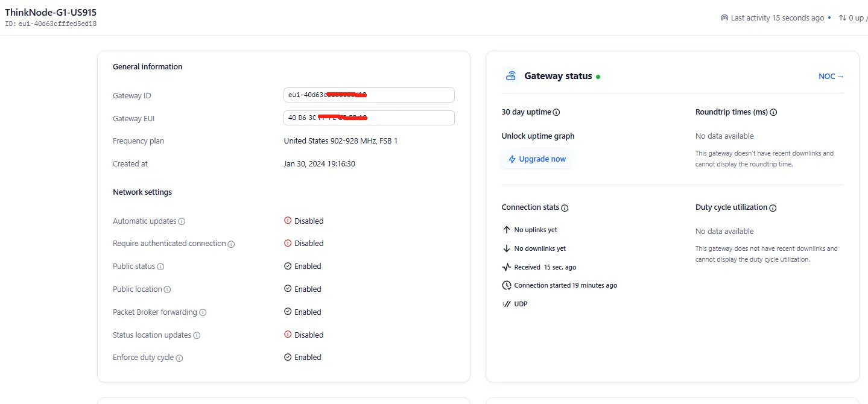Screen dimensions: 868x404
Task: Click info icon next to 30 day uptime
Action: click(556, 112)
